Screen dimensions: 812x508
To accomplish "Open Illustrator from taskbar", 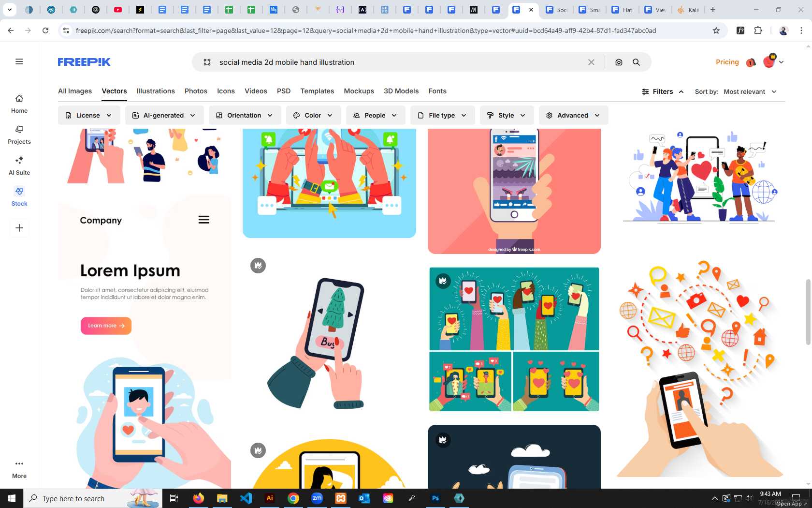I will 270,498.
